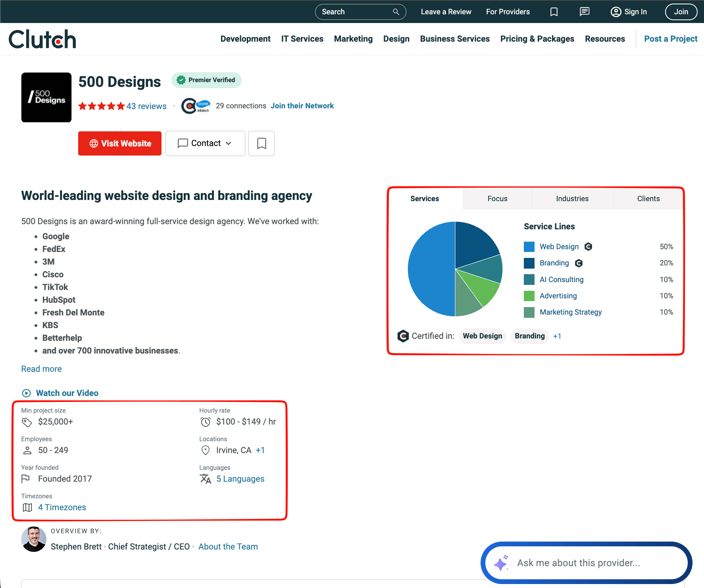Click the AI assistant sparkle icon

pyautogui.click(x=501, y=563)
